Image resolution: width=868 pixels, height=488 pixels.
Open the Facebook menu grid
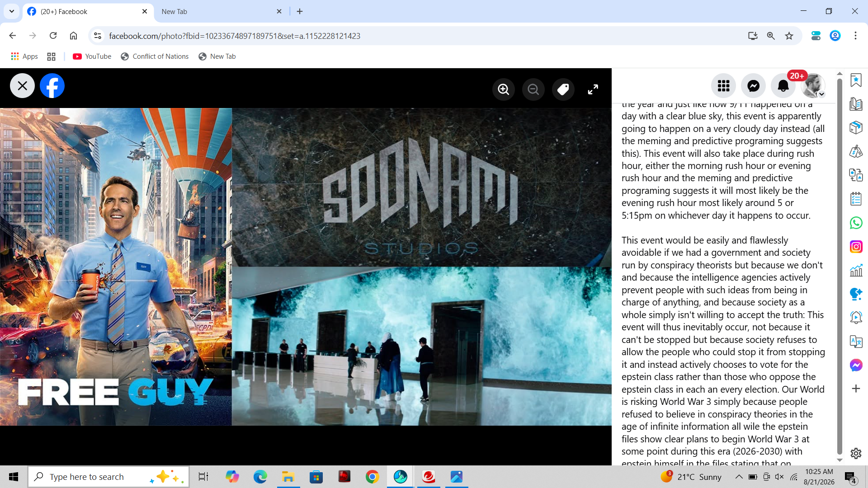[x=723, y=86]
